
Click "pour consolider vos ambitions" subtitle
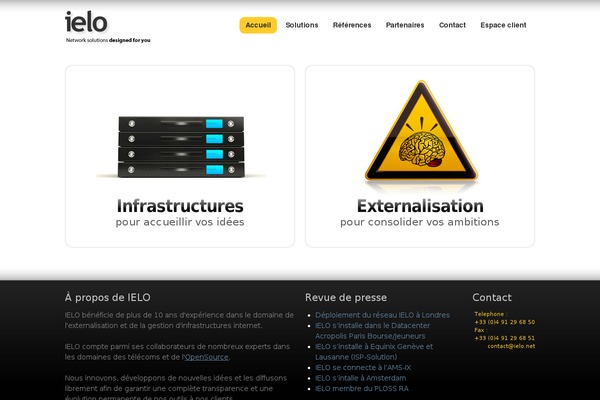pyautogui.click(x=420, y=222)
